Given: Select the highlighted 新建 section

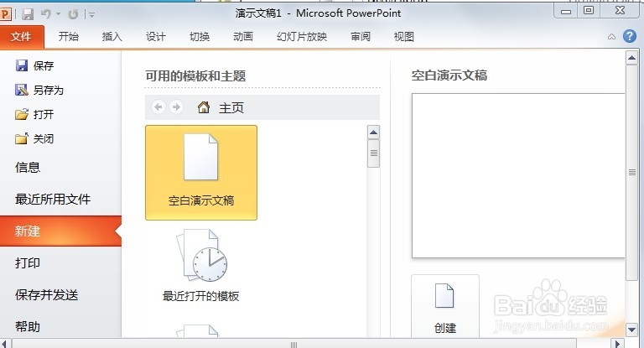Looking at the screenshot, I should 60,231.
